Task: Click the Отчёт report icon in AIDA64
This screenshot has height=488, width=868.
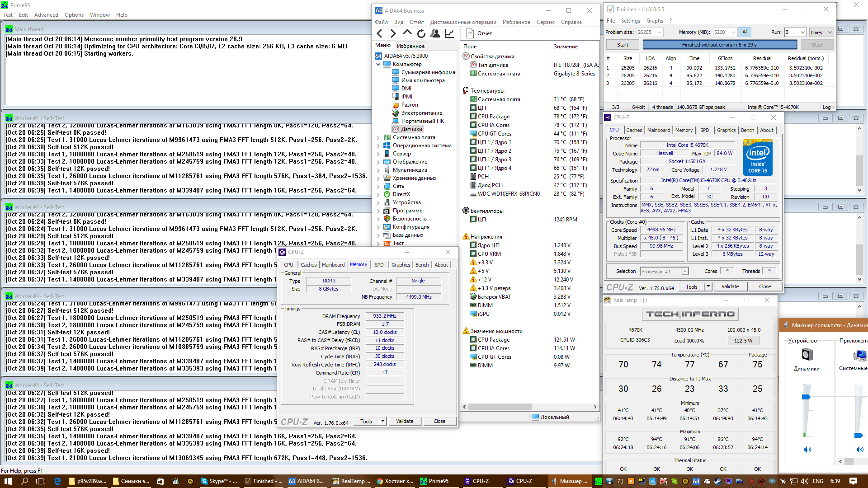Action: tap(470, 33)
